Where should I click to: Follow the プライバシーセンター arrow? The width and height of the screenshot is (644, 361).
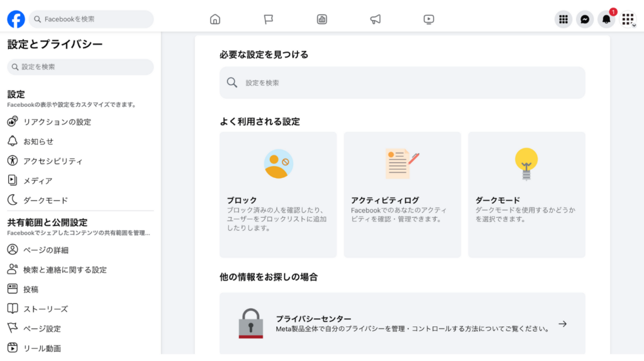coord(563,324)
